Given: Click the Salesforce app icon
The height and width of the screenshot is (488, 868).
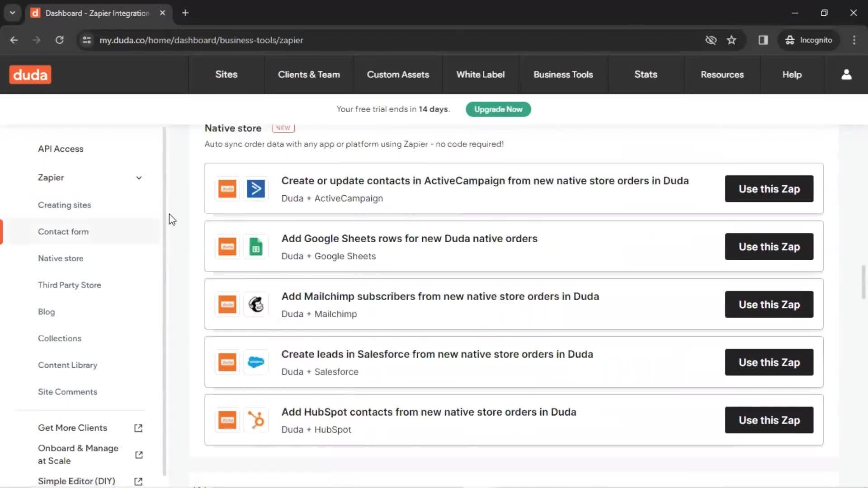Looking at the screenshot, I should [256, 362].
